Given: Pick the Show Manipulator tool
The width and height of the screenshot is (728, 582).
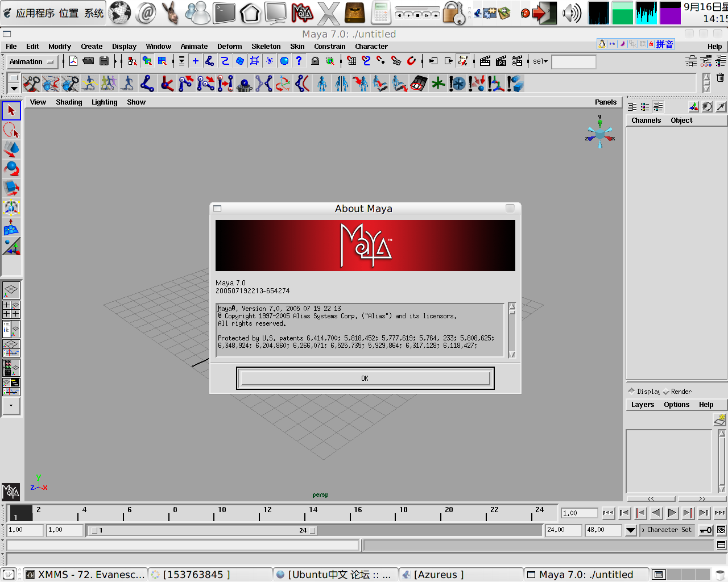Looking at the screenshot, I should point(11,207).
